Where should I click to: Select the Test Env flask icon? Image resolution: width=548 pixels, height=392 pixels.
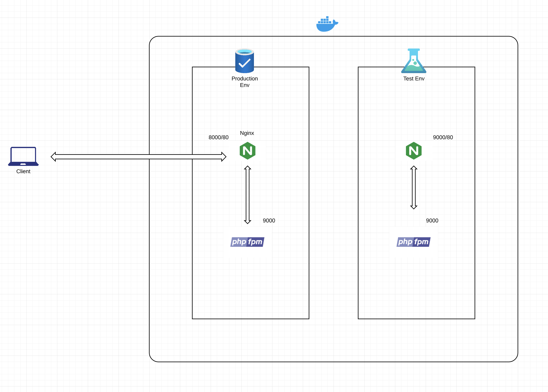(414, 61)
